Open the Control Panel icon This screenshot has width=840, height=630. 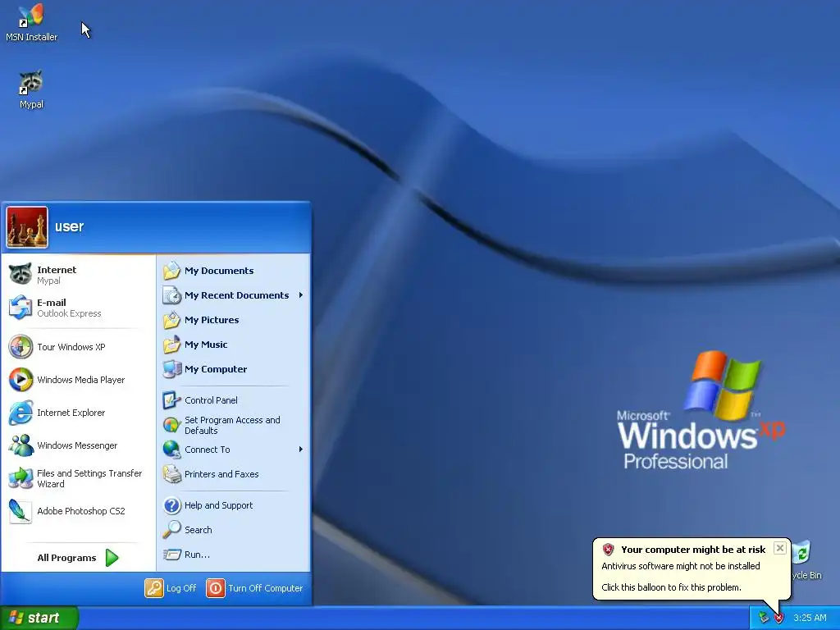[172, 400]
